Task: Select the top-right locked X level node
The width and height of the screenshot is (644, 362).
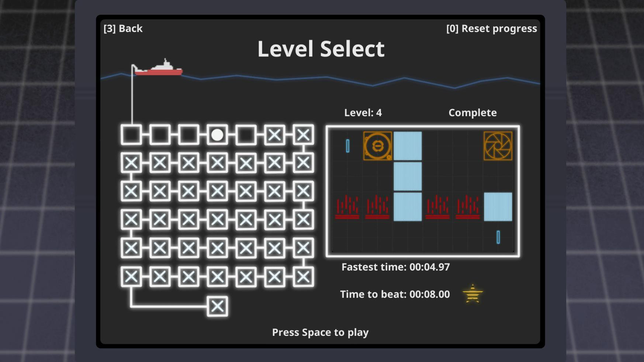Action: (303, 135)
